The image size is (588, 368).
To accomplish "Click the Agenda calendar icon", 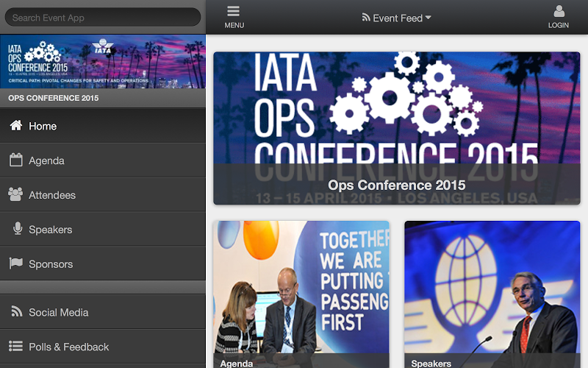I will [x=15, y=160].
